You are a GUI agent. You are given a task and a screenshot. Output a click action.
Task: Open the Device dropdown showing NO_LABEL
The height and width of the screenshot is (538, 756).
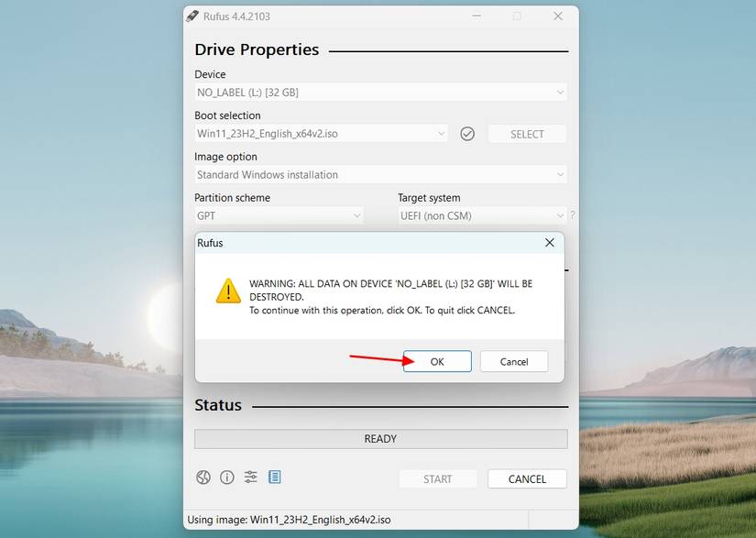point(379,92)
